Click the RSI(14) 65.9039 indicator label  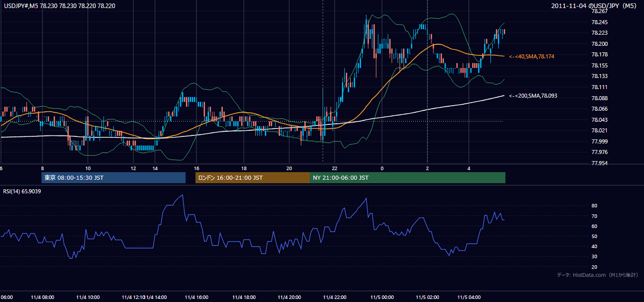[22, 191]
